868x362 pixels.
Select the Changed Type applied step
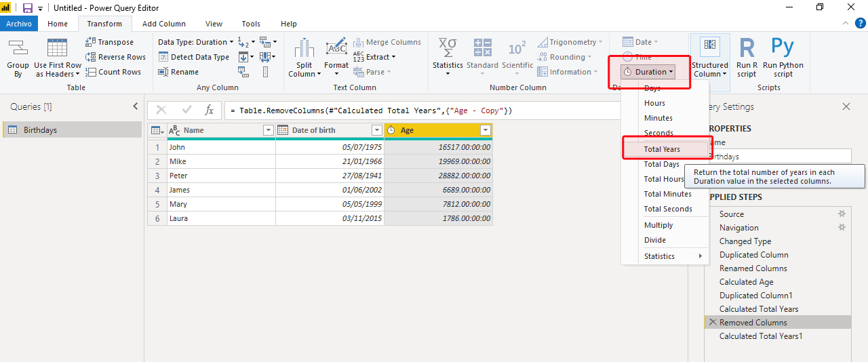pyautogui.click(x=778, y=241)
